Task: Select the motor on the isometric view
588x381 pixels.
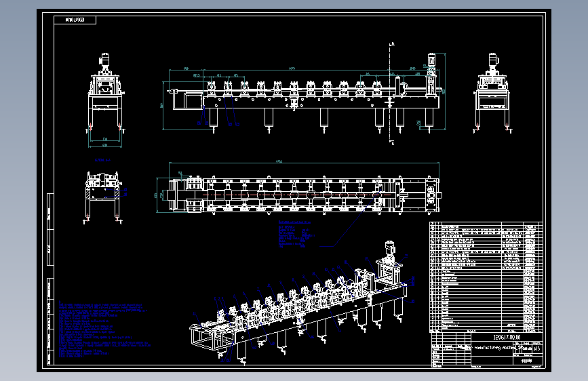Action: [x=391, y=249]
